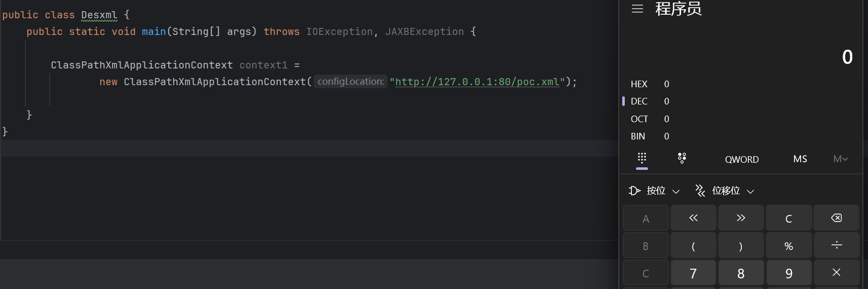This screenshot has height=289, width=868.
Task: Expand the 位移位 bit shift dropdown
Action: pos(725,191)
